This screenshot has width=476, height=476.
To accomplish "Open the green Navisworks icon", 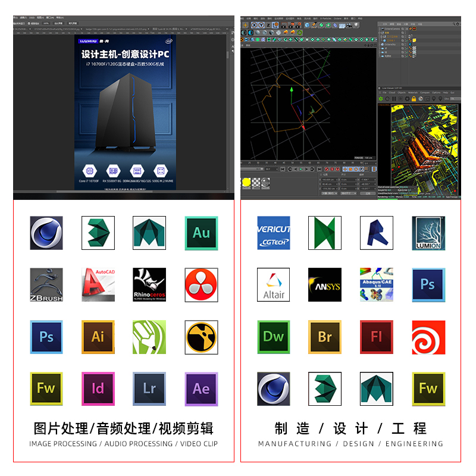I will click(325, 233).
